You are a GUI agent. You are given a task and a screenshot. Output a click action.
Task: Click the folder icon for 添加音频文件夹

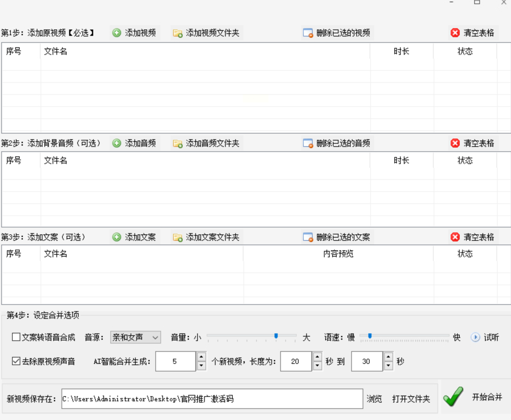click(x=178, y=143)
